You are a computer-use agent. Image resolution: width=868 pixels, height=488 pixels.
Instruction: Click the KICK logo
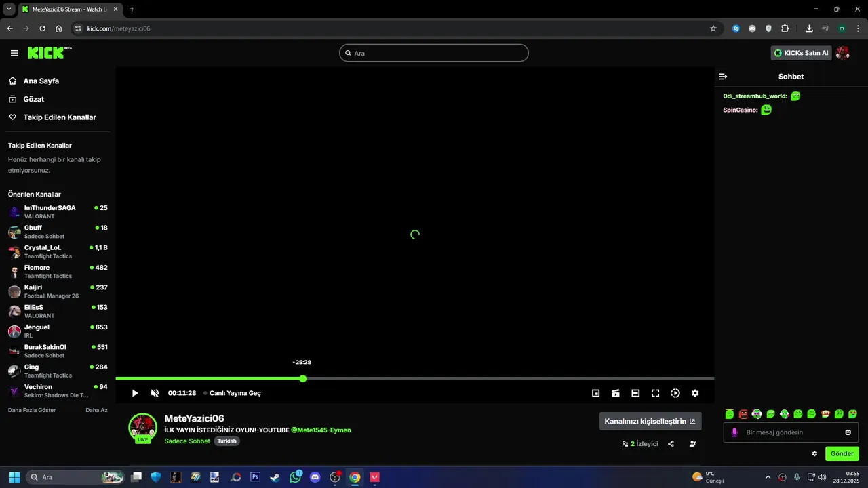coord(50,53)
